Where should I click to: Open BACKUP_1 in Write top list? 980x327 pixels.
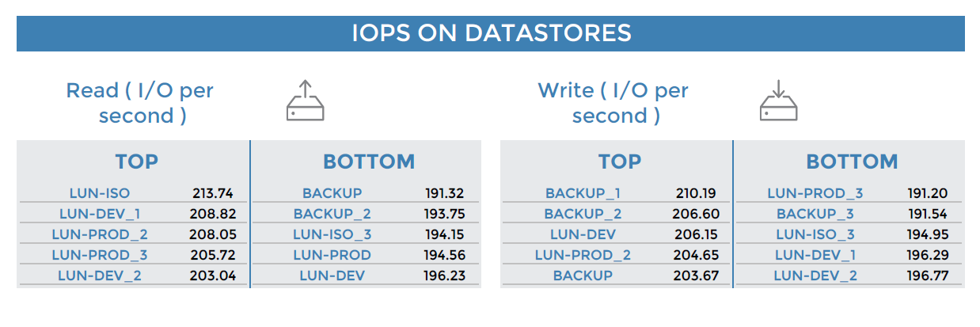point(583,193)
